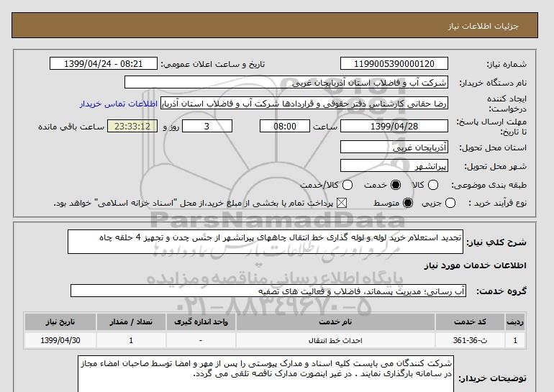
Task: Click the service group field آب رسانی
Action: tap(268, 291)
